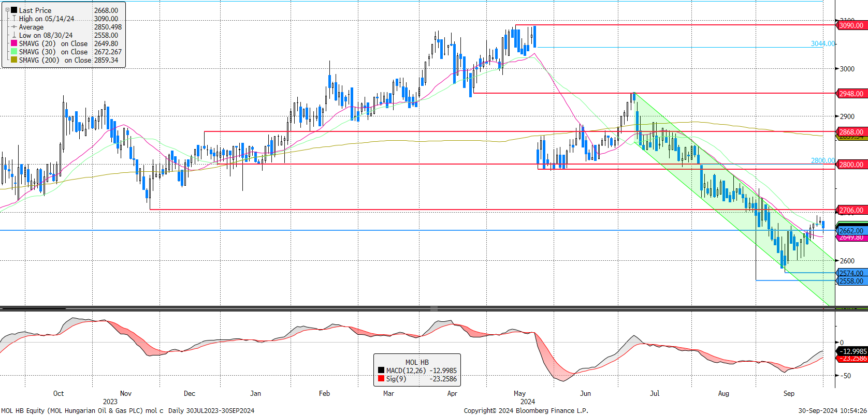Click the blue 2574.00 level label

[x=851, y=273]
